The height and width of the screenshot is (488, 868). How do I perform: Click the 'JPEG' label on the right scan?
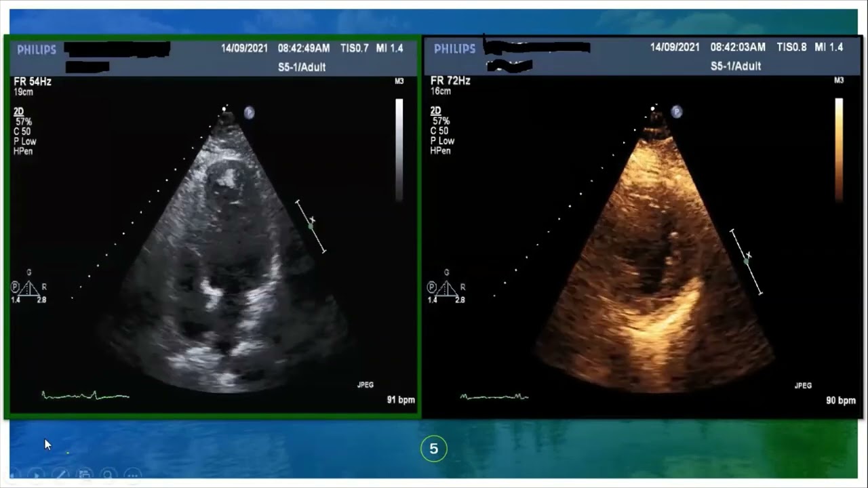pyautogui.click(x=803, y=386)
